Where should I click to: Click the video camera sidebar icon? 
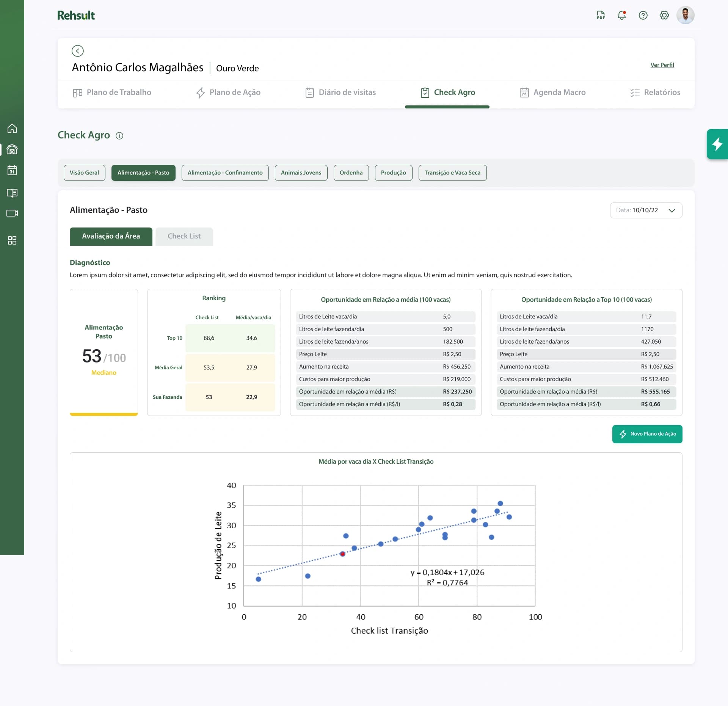pos(12,213)
